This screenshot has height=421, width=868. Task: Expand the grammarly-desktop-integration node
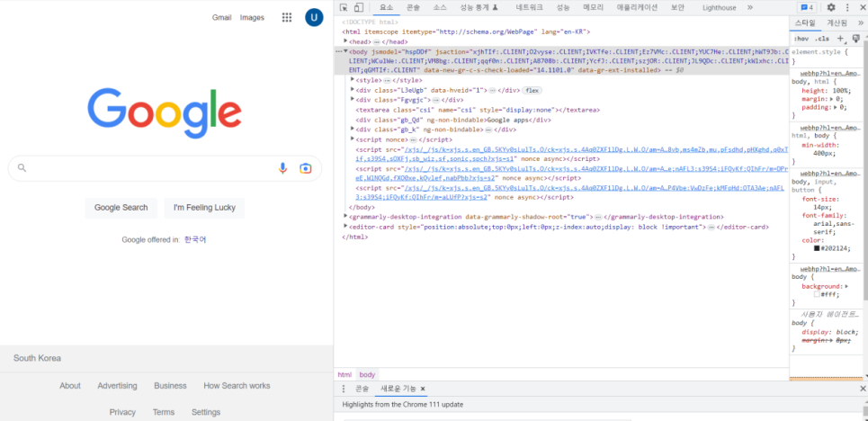(345, 217)
